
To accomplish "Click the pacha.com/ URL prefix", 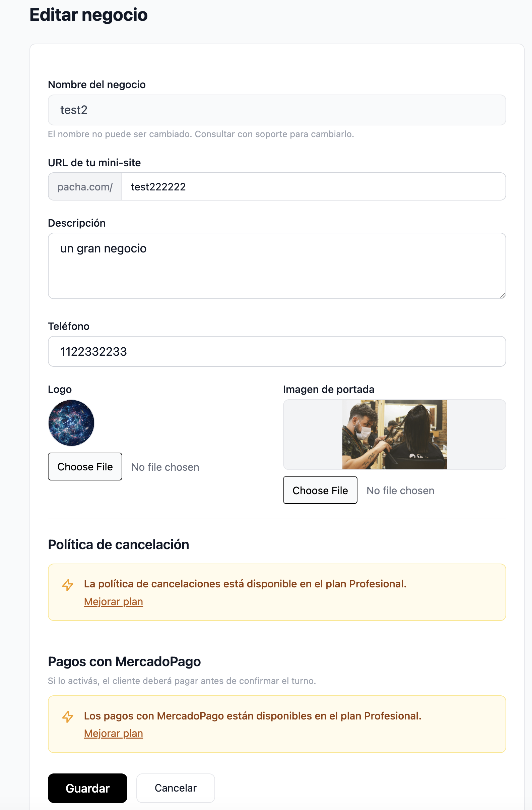I will [85, 186].
